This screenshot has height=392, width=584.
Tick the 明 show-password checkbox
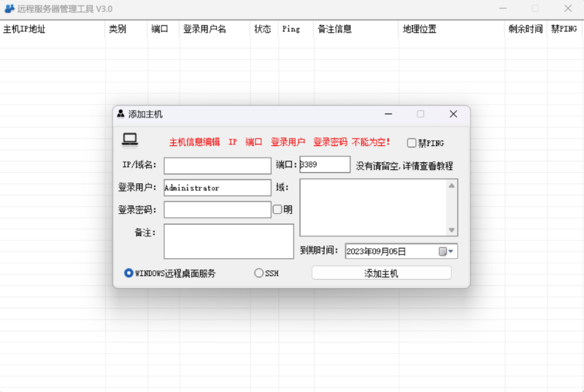tap(277, 210)
